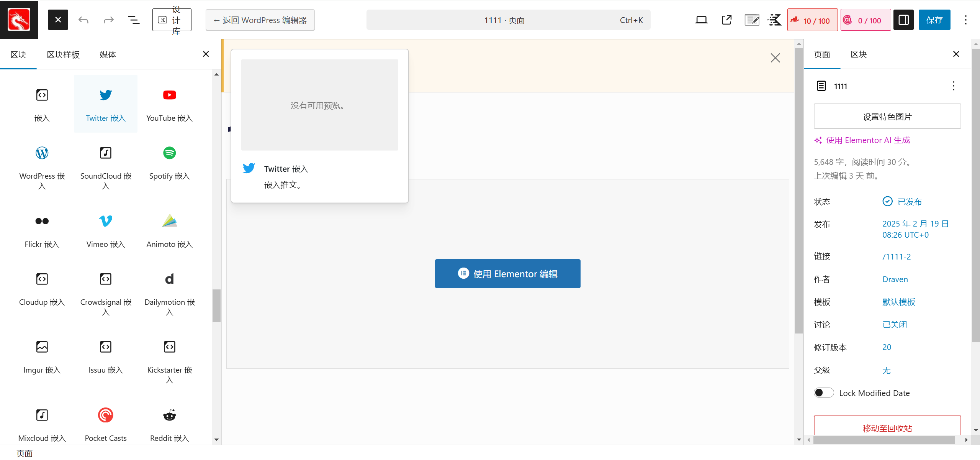Click the undo arrow in toolbar
Screen dimensions: 980x460
[x=83, y=20]
